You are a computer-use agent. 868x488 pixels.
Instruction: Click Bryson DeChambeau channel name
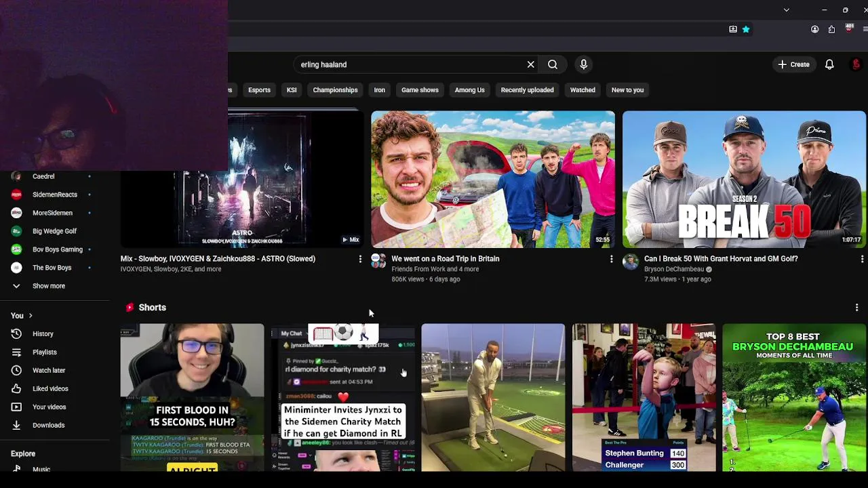point(674,269)
